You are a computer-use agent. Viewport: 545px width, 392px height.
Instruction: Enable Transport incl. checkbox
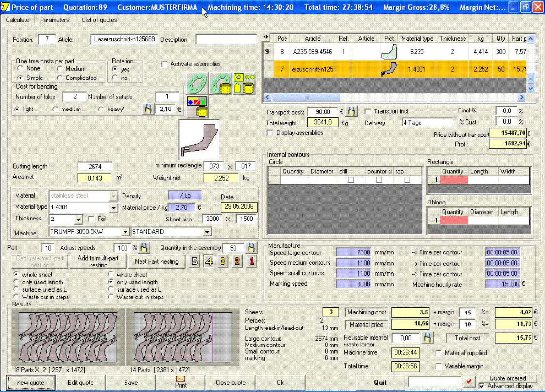coord(367,111)
